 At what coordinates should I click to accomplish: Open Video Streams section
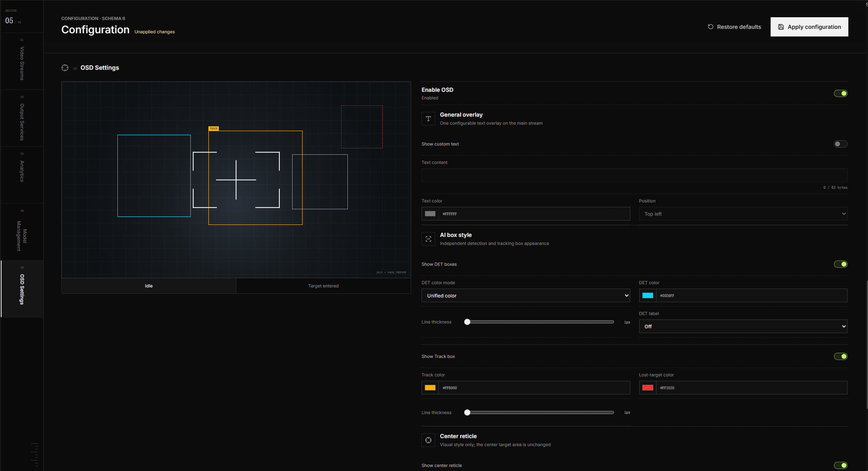(22, 61)
